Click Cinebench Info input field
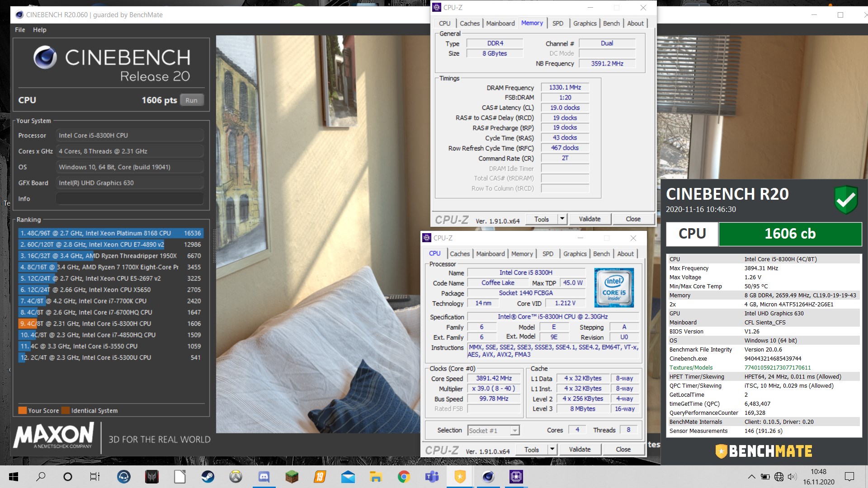Viewport: 868px width, 488px height. 130,199
